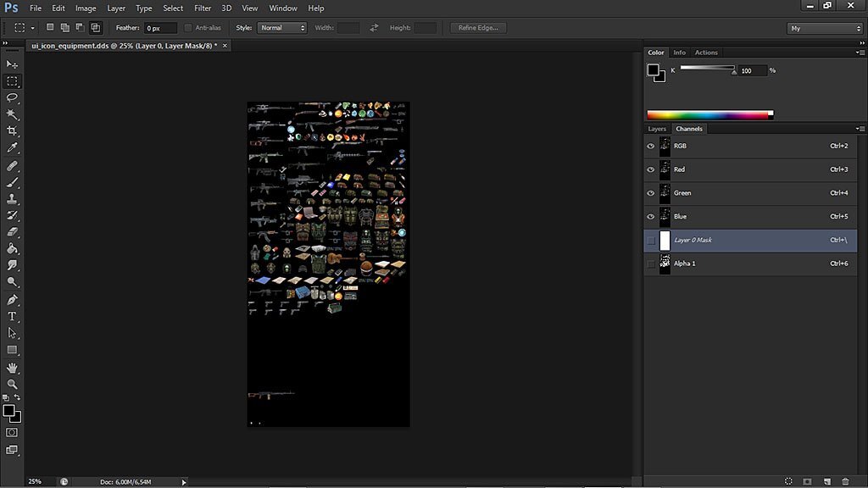Open the workspace switcher dropdown
The width and height of the screenshot is (868, 488).
(x=825, y=28)
